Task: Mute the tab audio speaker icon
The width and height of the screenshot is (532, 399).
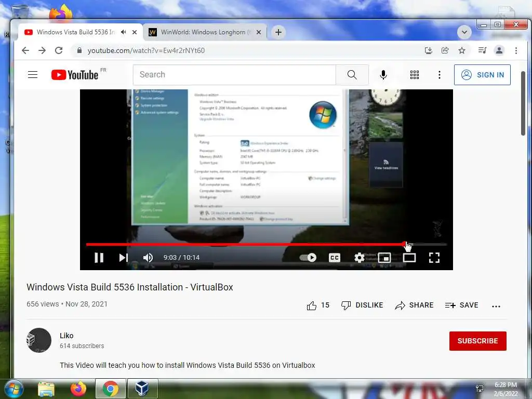Action: click(x=124, y=32)
